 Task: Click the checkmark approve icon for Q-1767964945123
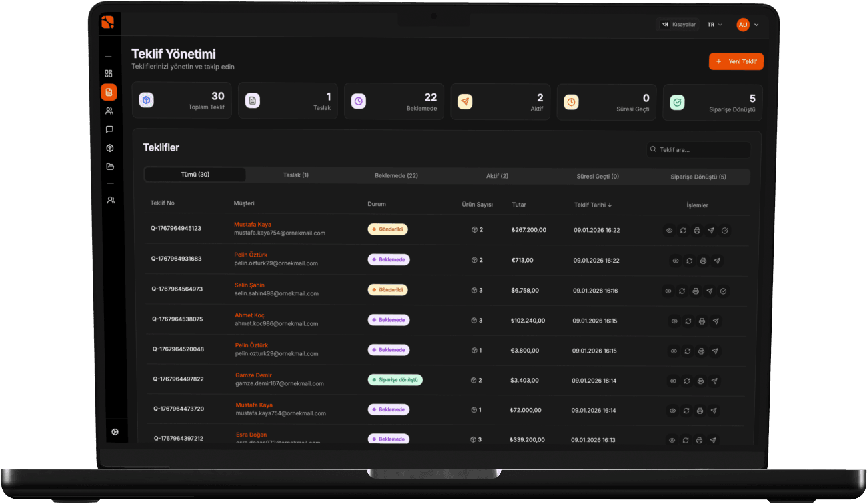point(725,231)
